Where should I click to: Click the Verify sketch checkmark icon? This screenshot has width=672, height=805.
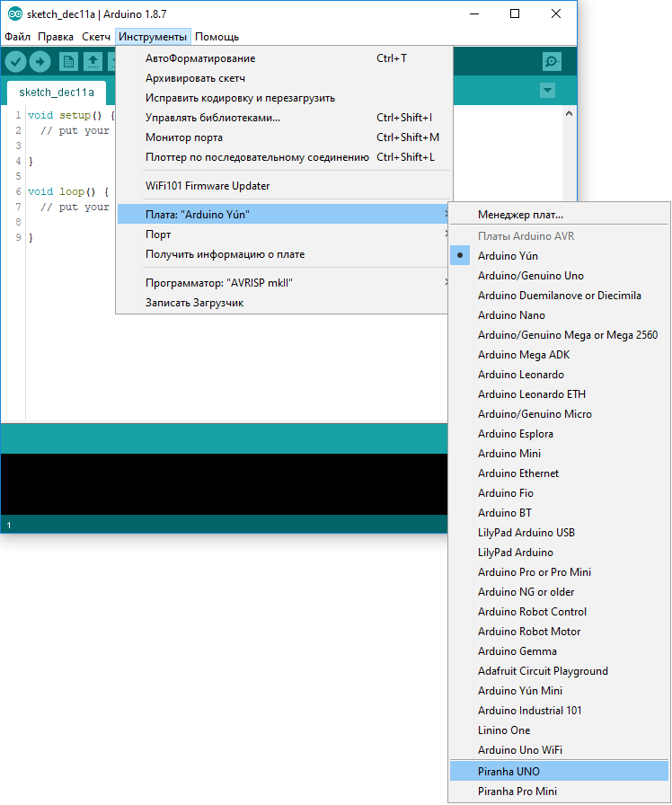(16, 62)
